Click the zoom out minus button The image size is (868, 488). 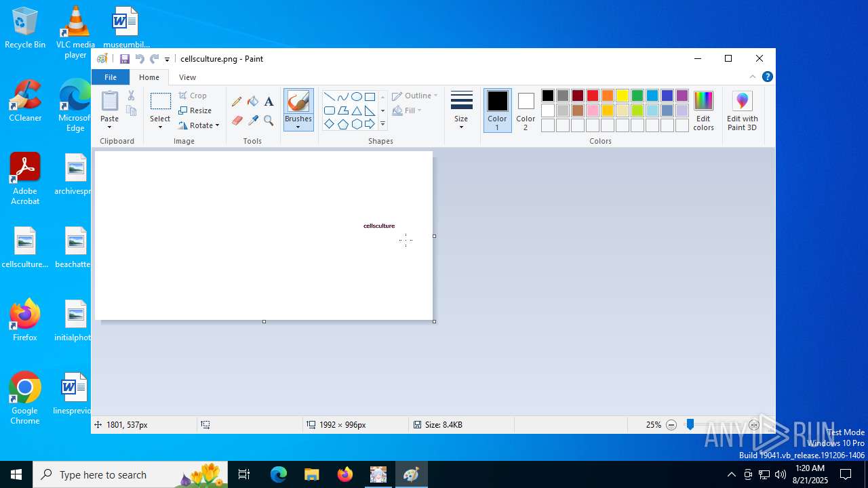671,425
